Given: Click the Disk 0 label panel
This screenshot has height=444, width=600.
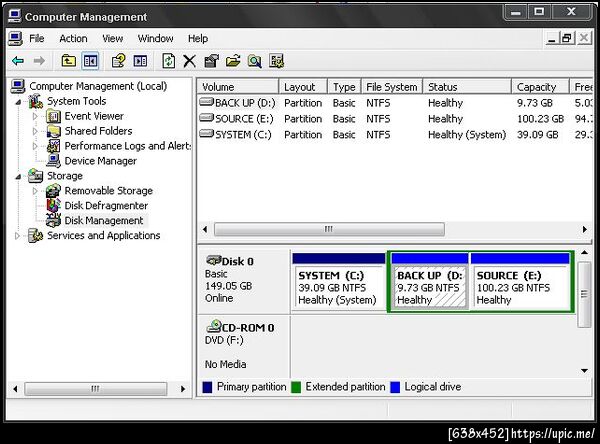Looking at the screenshot, I should click(x=244, y=281).
